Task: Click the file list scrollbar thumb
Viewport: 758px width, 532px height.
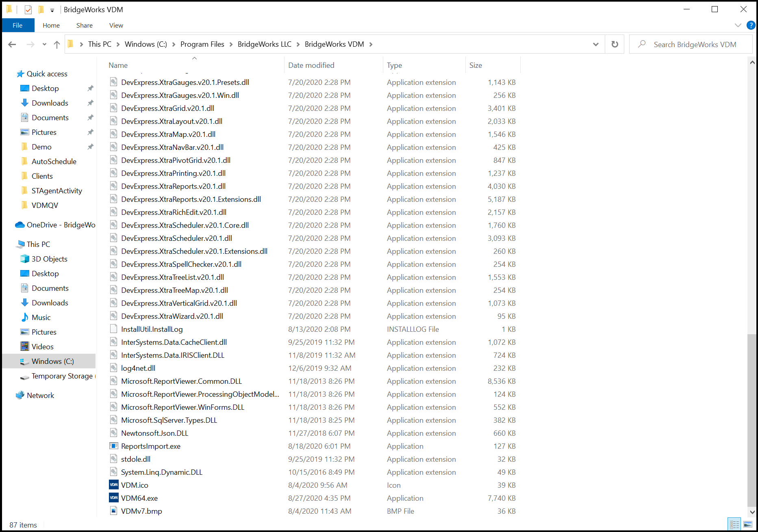Action: tap(752, 420)
